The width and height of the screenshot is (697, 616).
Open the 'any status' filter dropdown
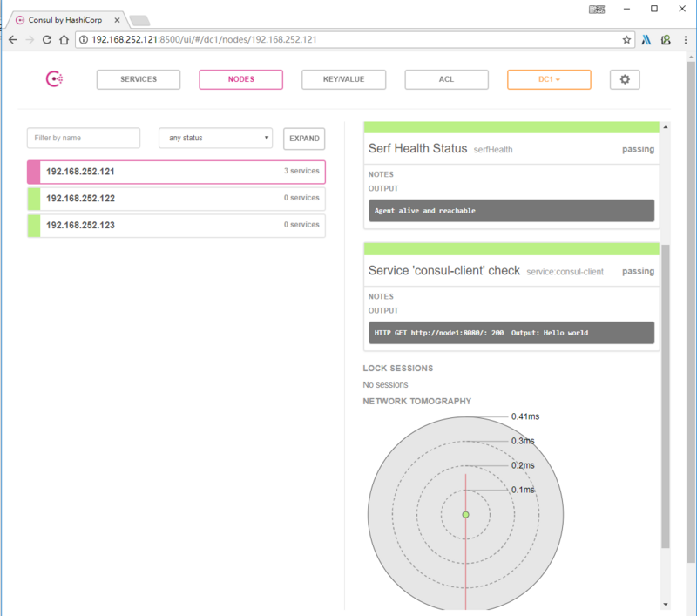tap(215, 138)
